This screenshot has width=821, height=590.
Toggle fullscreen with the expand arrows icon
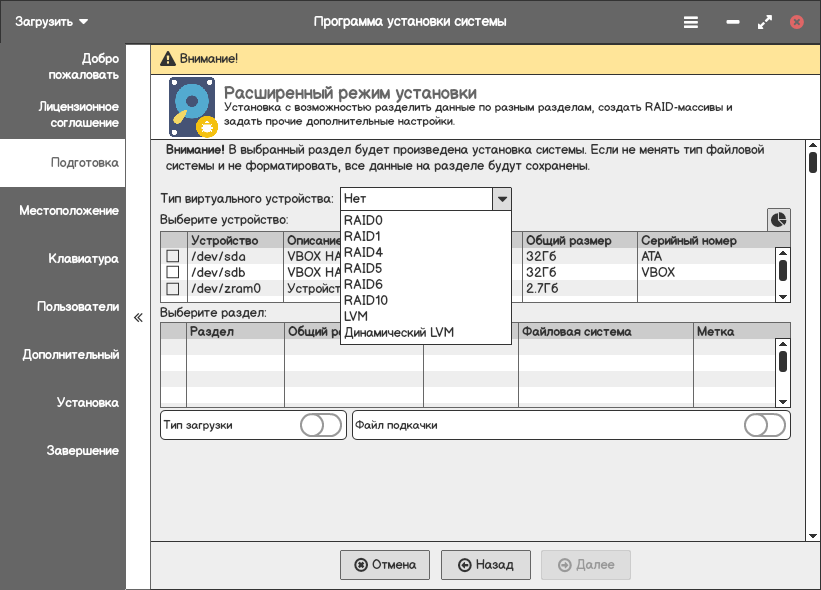coord(765,21)
